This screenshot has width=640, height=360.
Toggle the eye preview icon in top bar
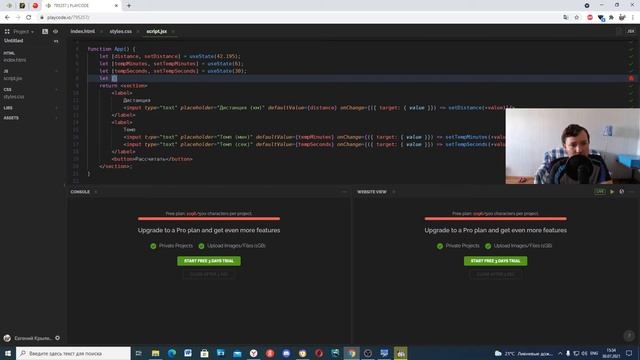(x=56, y=31)
